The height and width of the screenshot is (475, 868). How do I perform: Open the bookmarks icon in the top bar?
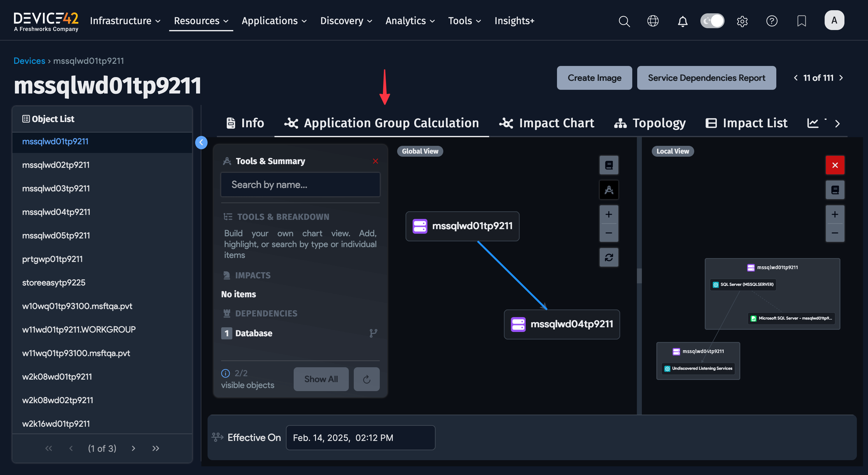point(801,21)
